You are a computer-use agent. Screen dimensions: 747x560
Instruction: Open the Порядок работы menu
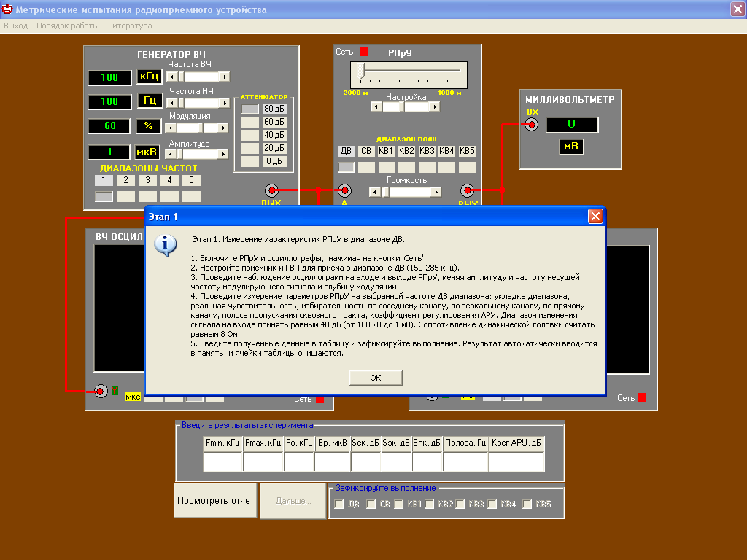tap(67, 26)
